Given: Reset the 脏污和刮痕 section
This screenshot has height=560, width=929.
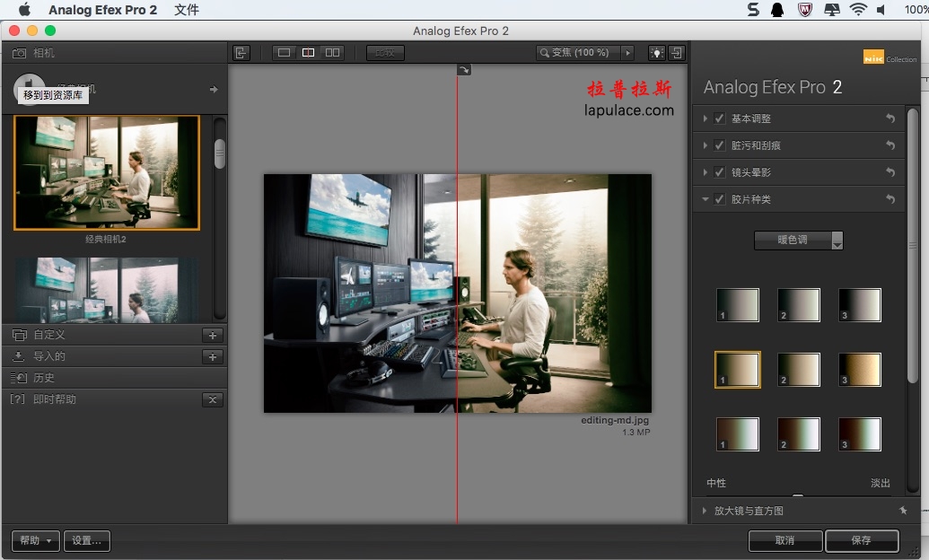Looking at the screenshot, I should [890, 145].
